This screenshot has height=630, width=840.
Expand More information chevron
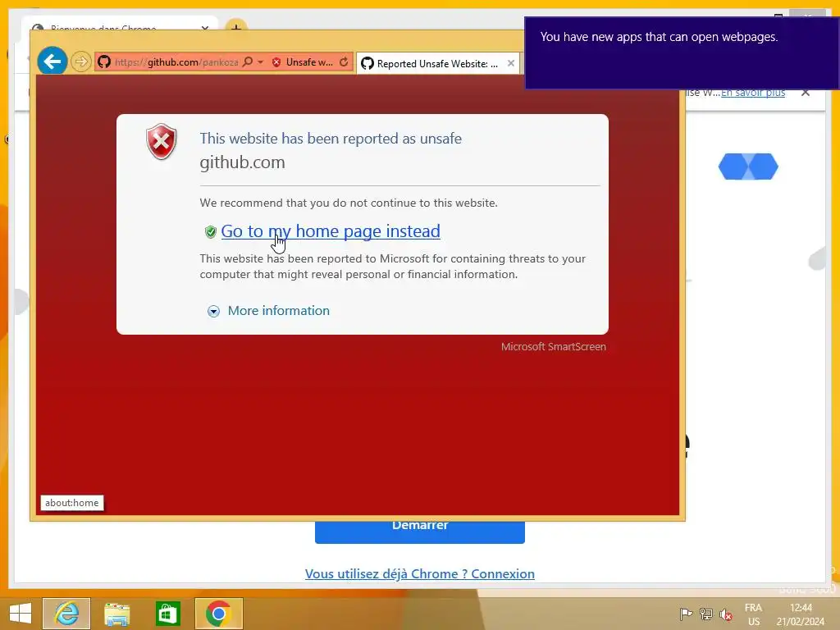click(213, 311)
